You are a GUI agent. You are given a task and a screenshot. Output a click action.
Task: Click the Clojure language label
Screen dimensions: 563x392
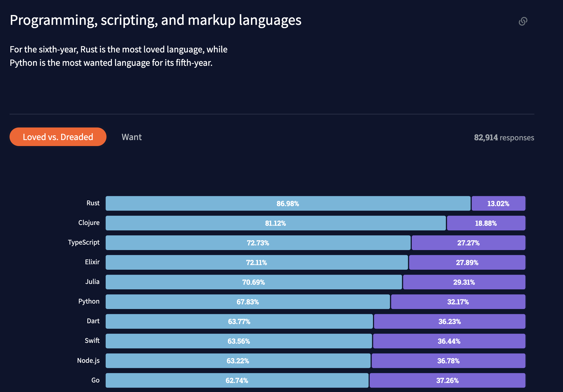tap(89, 223)
